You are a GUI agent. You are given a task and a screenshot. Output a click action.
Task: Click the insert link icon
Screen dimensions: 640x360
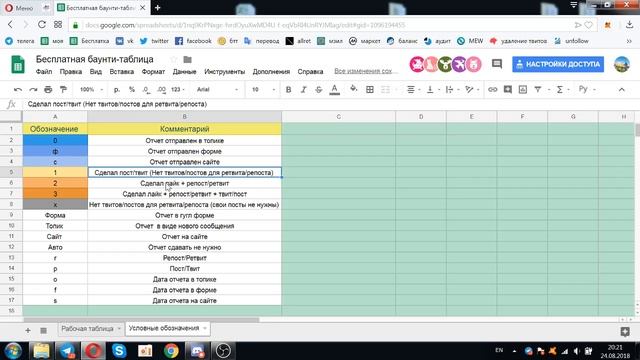493,89
